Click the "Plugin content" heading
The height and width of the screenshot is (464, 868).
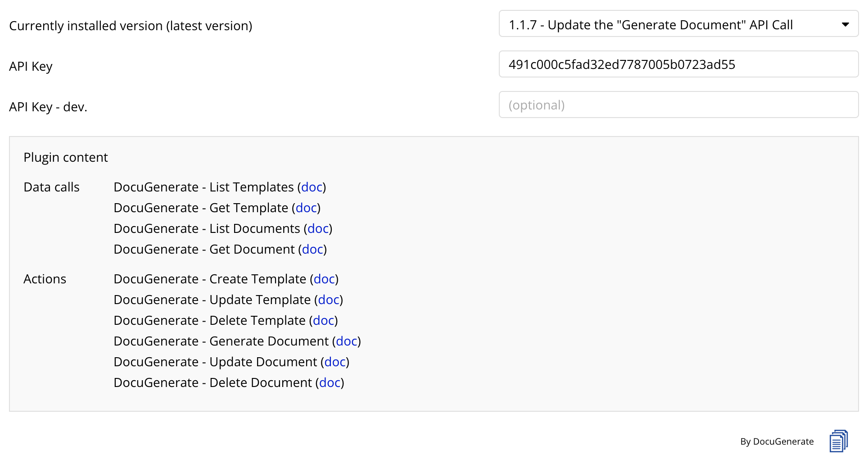[66, 158]
